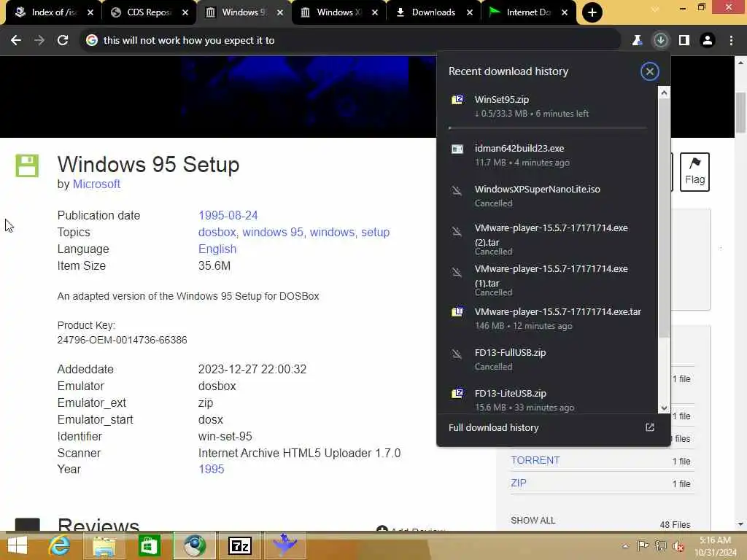This screenshot has height=560, width=747.
Task: Open the Windows Start button
Action: pos(18,545)
